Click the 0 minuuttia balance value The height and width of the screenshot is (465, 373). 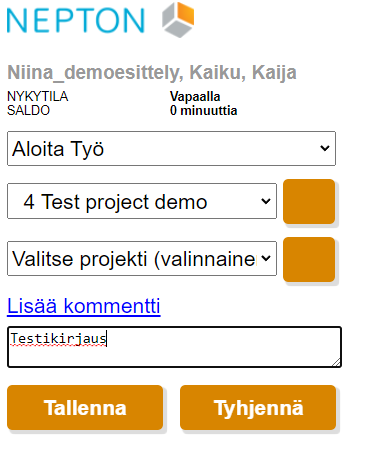pyautogui.click(x=203, y=110)
